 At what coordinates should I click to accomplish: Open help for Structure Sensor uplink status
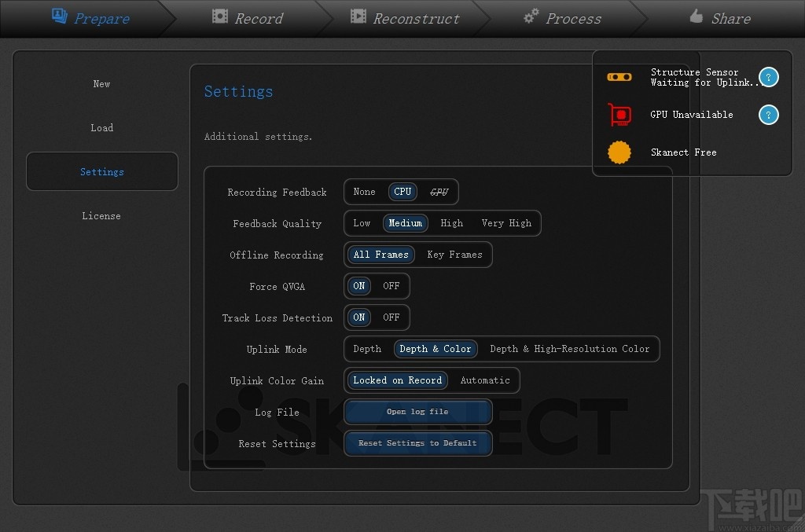[768, 76]
